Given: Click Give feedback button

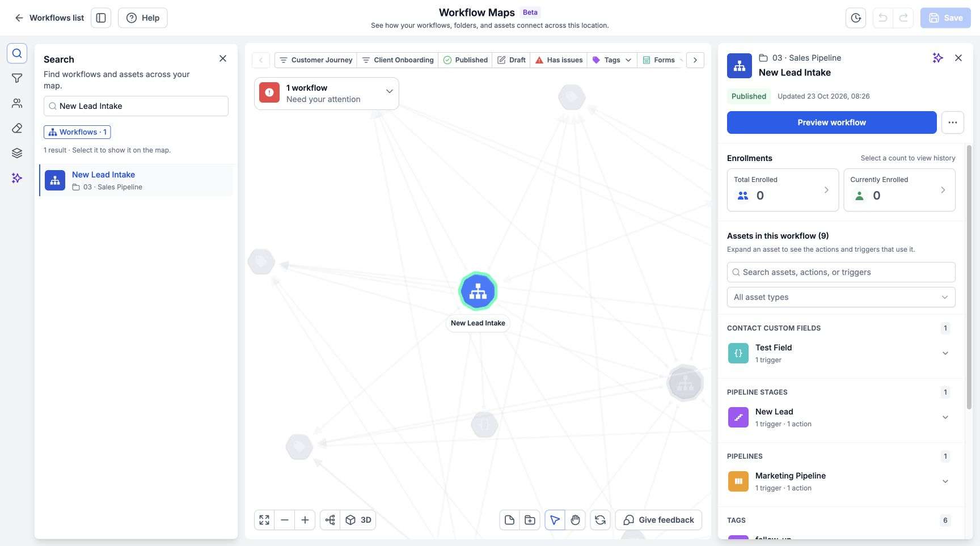Looking at the screenshot, I should click(x=658, y=520).
